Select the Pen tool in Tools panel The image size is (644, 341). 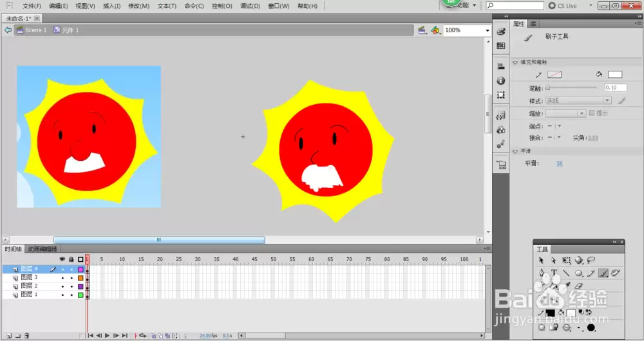pos(542,273)
